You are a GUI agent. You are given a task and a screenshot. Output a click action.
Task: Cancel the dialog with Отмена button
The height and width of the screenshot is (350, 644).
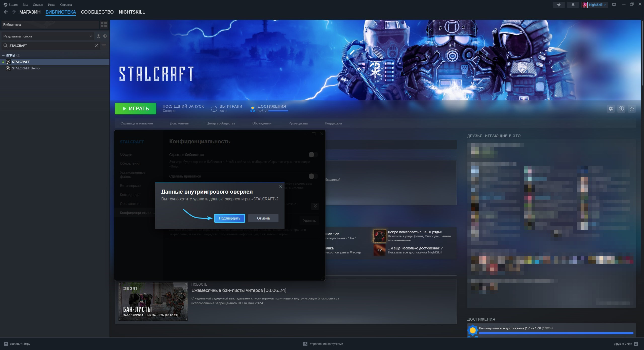pyautogui.click(x=263, y=218)
